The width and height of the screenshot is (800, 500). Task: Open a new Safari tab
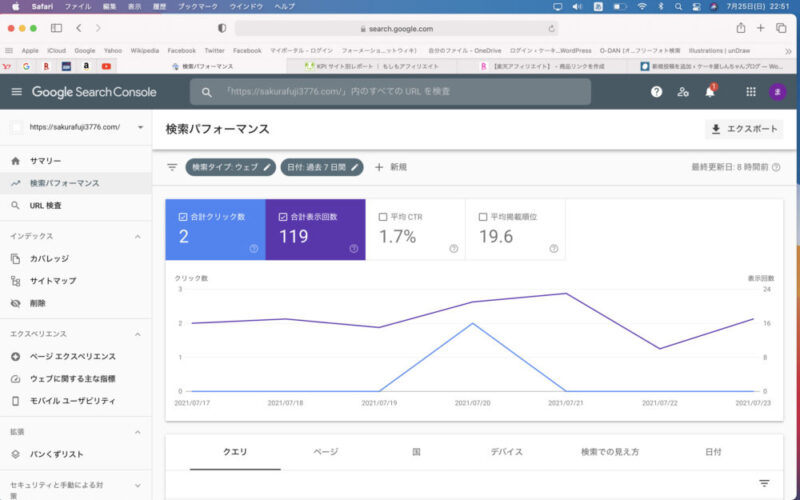(761, 28)
